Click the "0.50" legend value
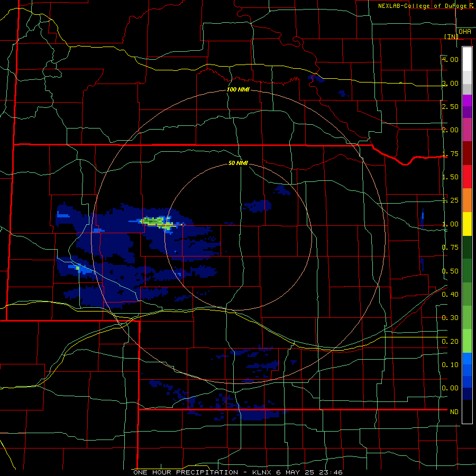Viewport: 476px width, 476px height. [x=450, y=271]
